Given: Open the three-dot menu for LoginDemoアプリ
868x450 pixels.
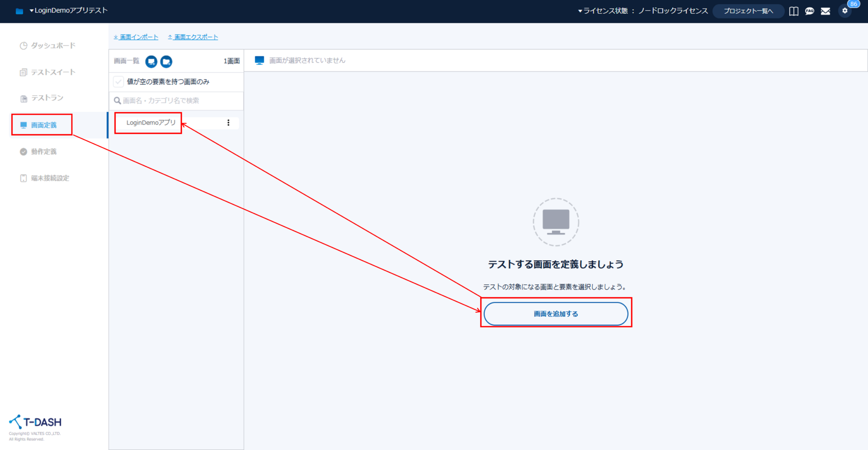Looking at the screenshot, I should [228, 123].
